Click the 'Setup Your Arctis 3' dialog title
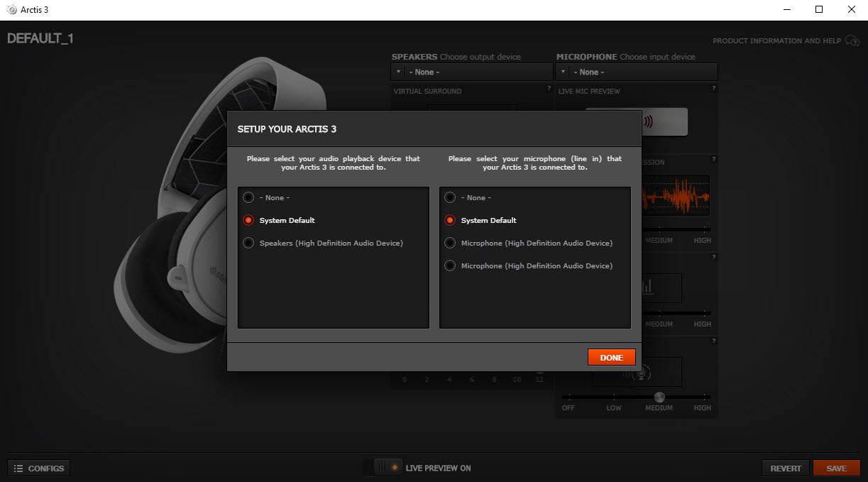 [x=287, y=129]
